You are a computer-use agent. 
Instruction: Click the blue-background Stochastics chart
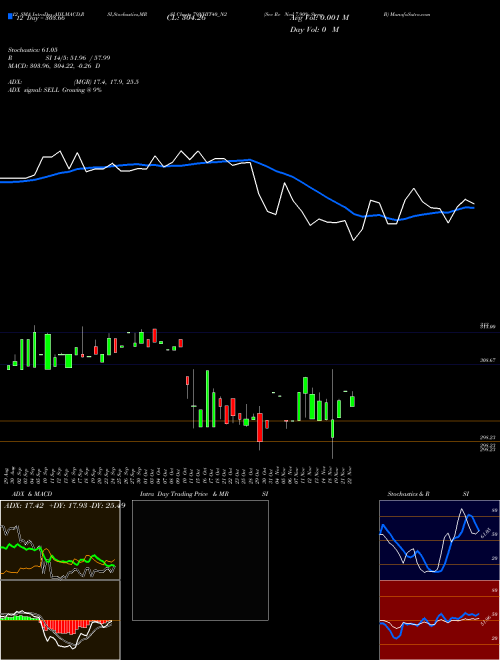pyautogui.click(x=439, y=540)
